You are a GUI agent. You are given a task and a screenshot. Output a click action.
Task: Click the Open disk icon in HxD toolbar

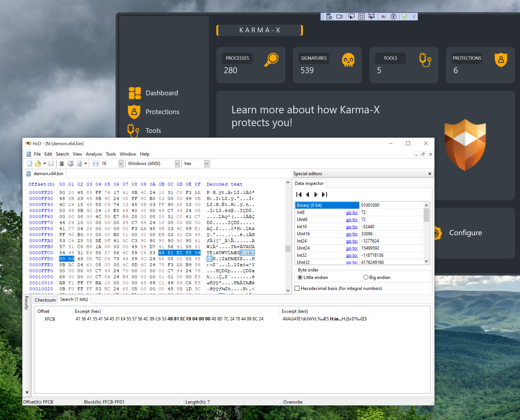point(70,163)
